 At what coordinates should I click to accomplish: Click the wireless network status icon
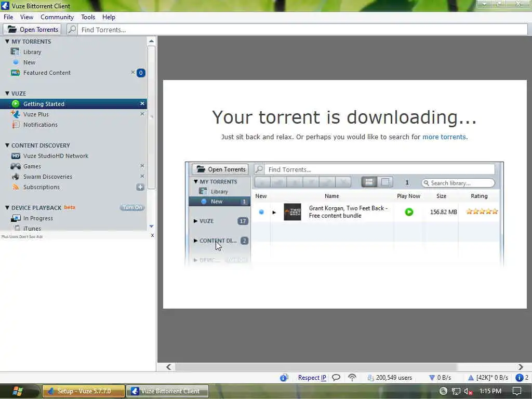352,378
